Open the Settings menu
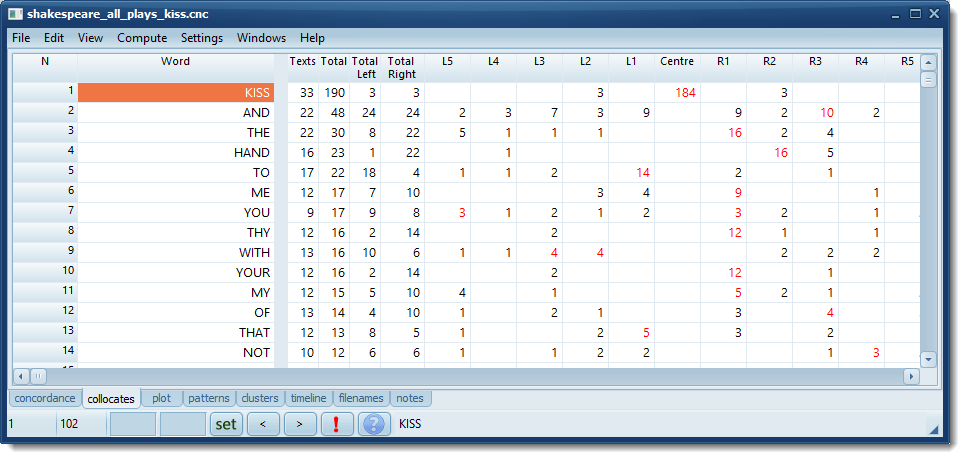The width and height of the screenshot is (965, 459). [x=201, y=38]
